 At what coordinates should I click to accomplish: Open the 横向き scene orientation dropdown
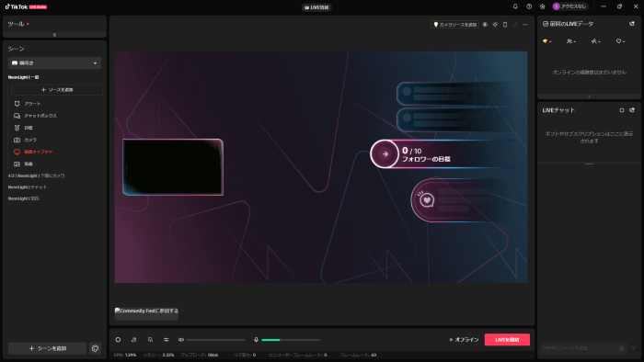click(54, 63)
